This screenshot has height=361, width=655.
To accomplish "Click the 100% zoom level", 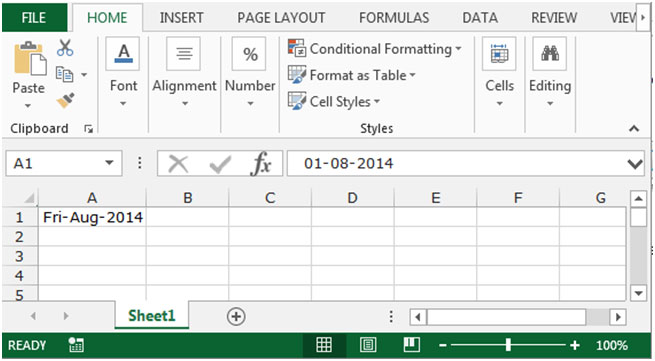I will pos(612,346).
